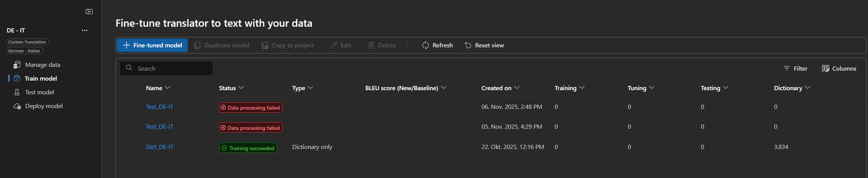Open Status column dropdown
The width and height of the screenshot is (868, 178).
[241, 88]
